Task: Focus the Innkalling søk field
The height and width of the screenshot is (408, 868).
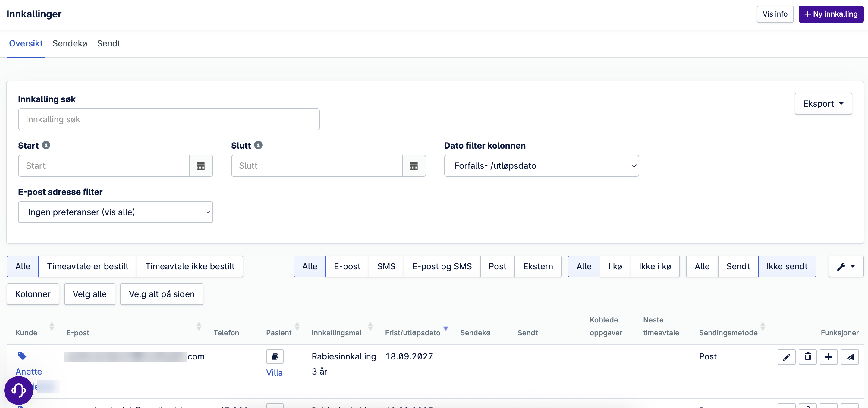Action: [x=169, y=119]
